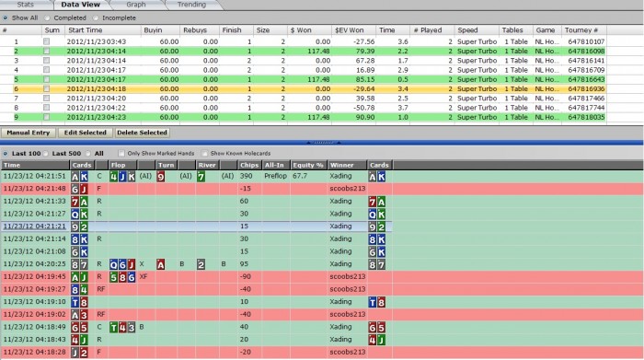Click the red 9 turn card icon
This screenshot has height=360, width=644.
161,176
